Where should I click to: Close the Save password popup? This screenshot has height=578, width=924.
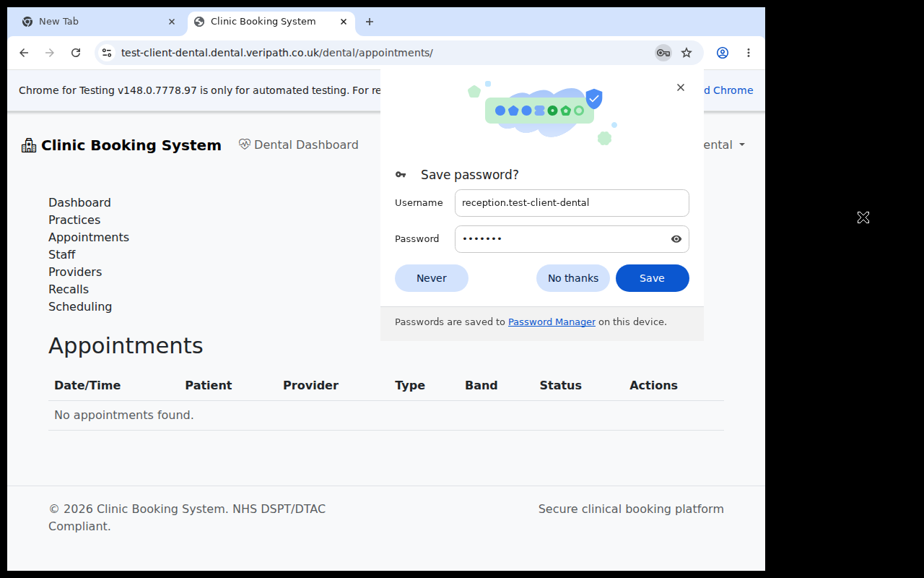(681, 87)
